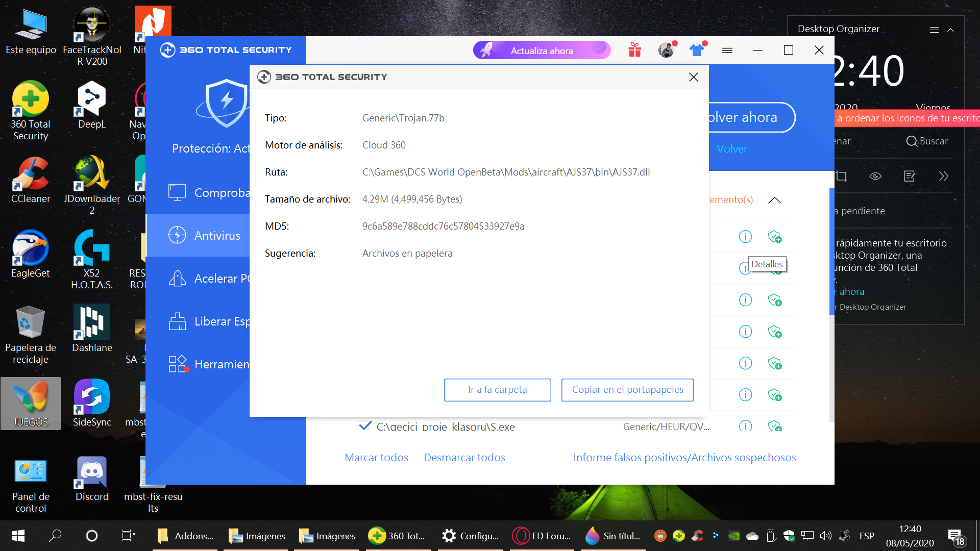980x551 pixels.
Task: Click the Ruta file path AJS37.dll text
Action: [506, 172]
